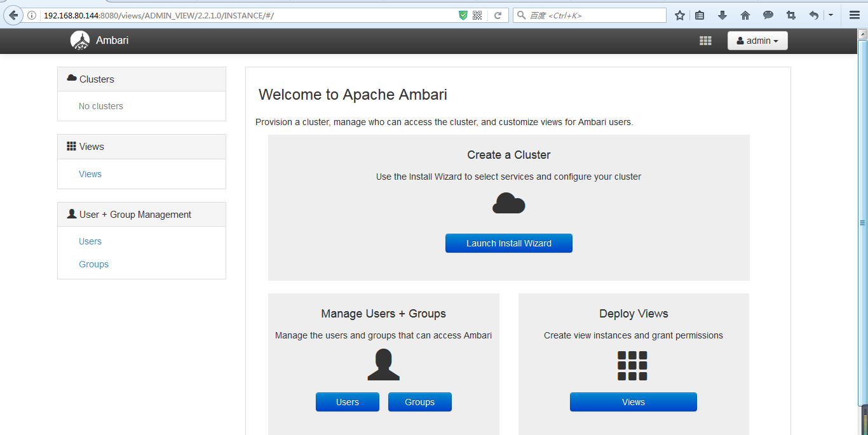Click the Welcome to Apache Ambari heading
This screenshot has width=868, height=435.
tap(353, 95)
